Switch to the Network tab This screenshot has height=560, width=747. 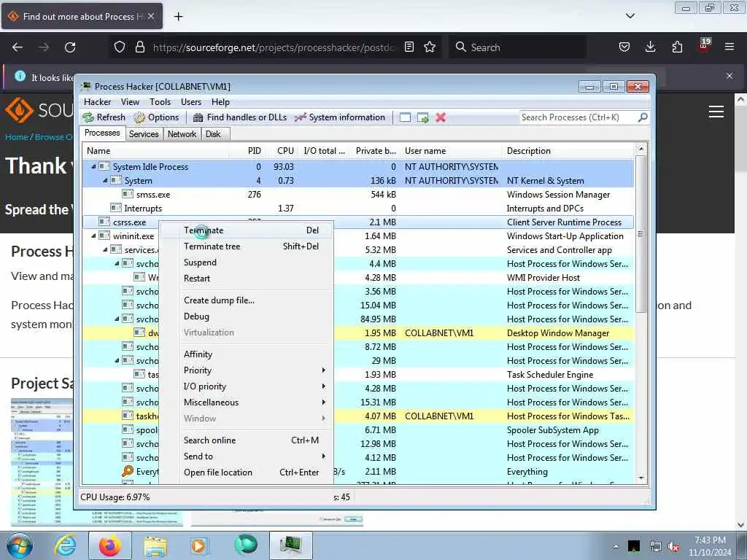click(x=182, y=134)
